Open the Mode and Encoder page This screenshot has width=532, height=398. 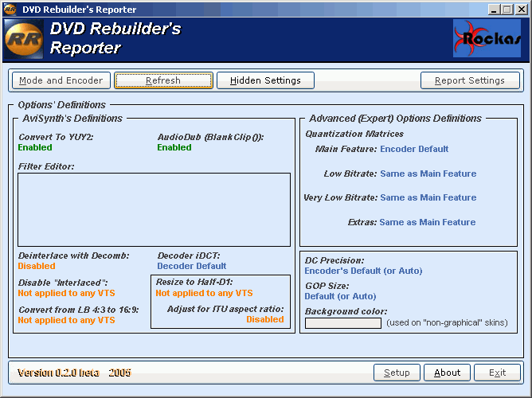tap(61, 80)
